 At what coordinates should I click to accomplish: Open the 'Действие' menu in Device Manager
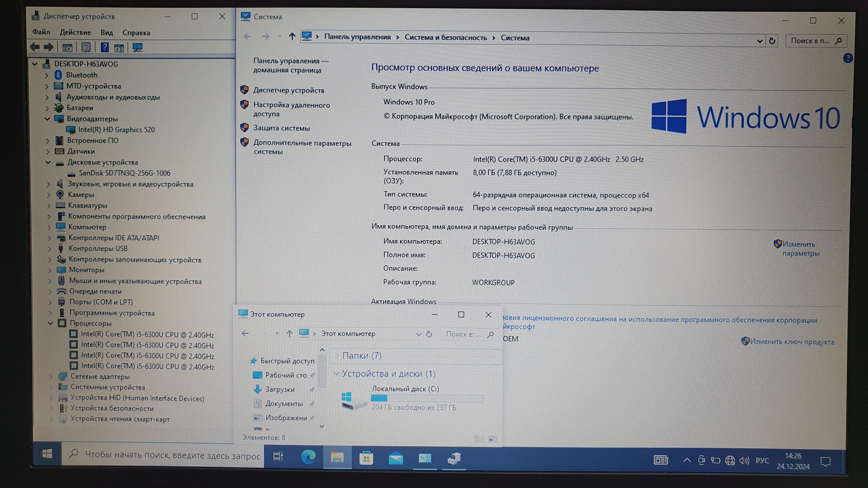point(75,33)
